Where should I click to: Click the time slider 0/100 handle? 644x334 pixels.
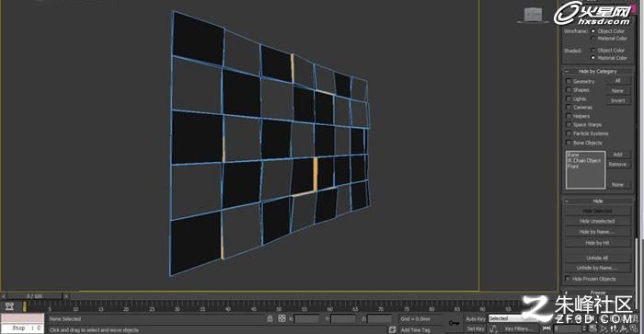point(35,295)
